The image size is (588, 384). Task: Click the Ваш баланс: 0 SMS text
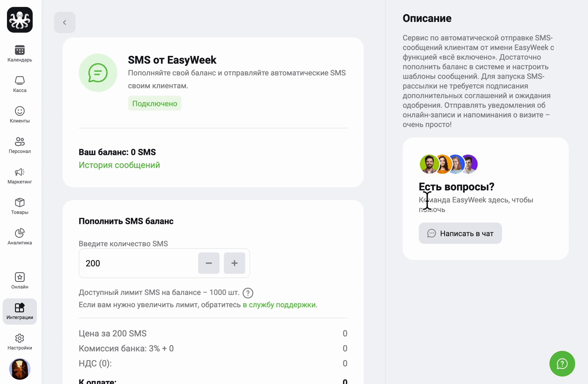coord(117,152)
